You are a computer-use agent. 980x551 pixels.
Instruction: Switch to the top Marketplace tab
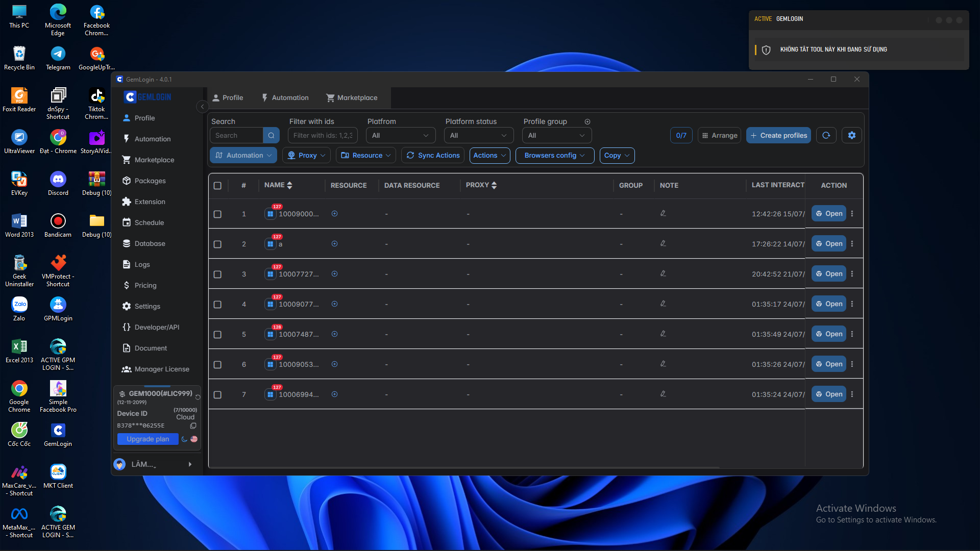coord(352,97)
